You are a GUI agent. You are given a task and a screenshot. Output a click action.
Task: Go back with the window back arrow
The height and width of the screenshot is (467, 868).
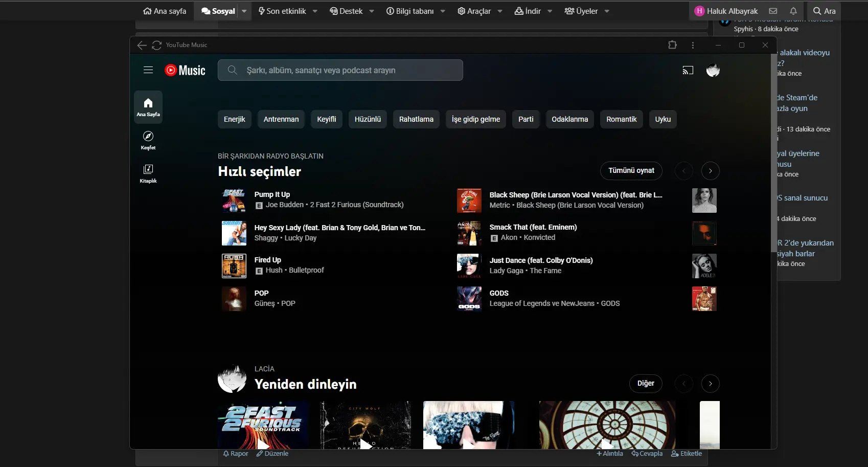coord(142,45)
